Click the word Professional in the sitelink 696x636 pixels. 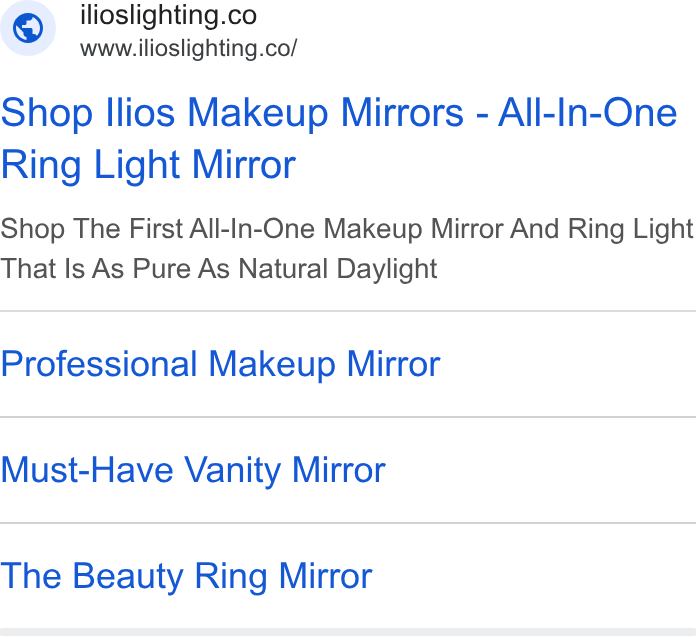click(x=99, y=364)
